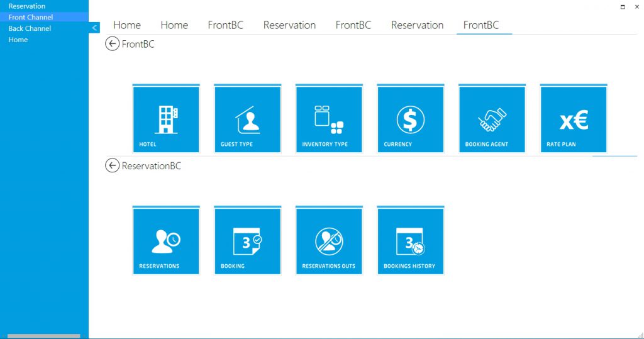Switch to the second Reservation tab
The width and height of the screenshot is (644, 339).
pyautogui.click(x=418, y=25)
